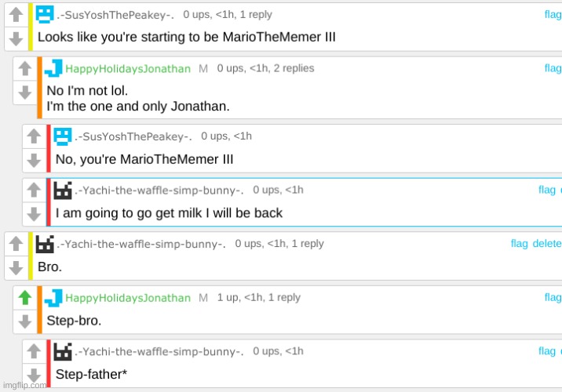Screen dimensions: 562x392
Task: Downvote "No, you're MarioTheMemer III" comment
Action: pyautogui.click(x=34, y=161)
